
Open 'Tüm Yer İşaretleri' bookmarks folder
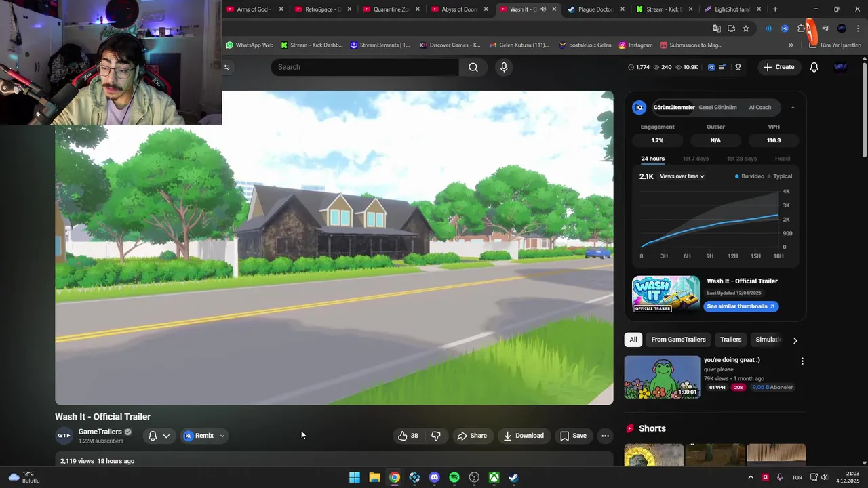835,45
